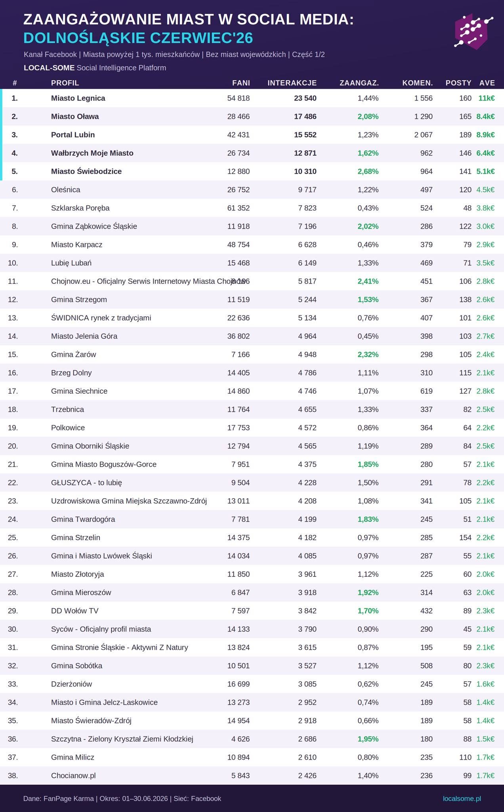This screenshot has width=504, height=812.
Task: Click the FANI column header
Action: (241, 83)
